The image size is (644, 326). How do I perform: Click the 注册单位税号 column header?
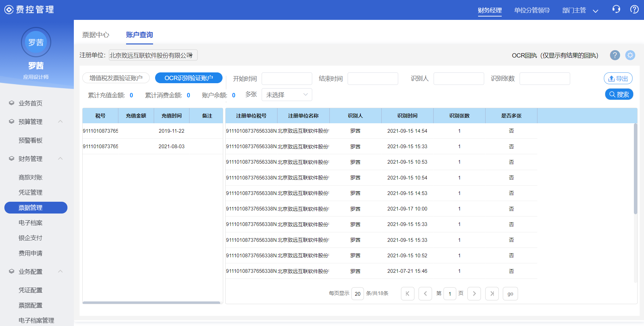click(251, 116)
